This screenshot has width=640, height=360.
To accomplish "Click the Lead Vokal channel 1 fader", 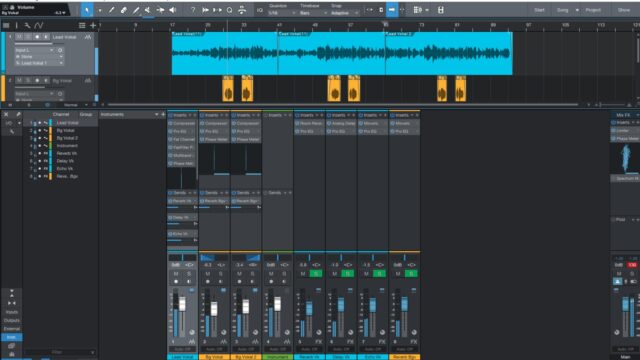I will [182, 304].
